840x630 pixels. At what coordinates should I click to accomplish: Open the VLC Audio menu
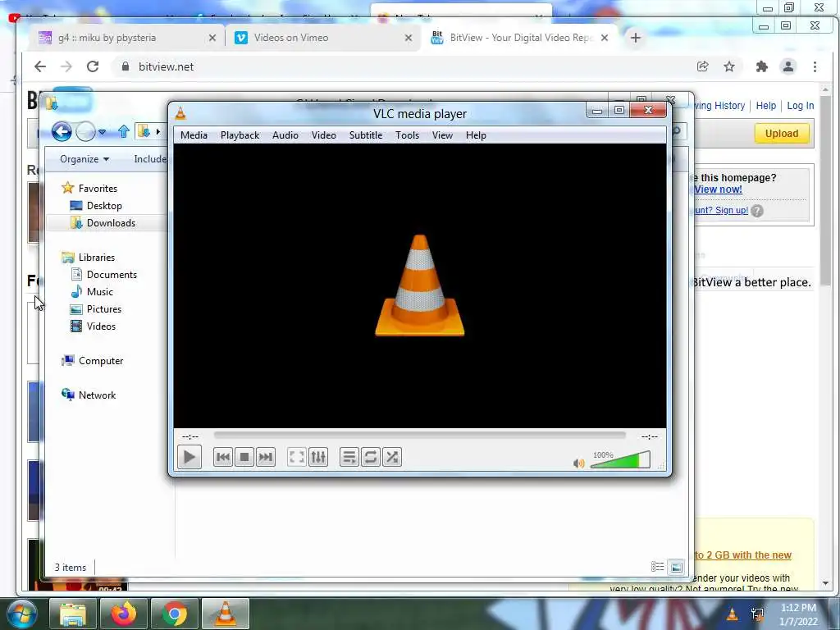pyautogui.click(x=285, y=135)
